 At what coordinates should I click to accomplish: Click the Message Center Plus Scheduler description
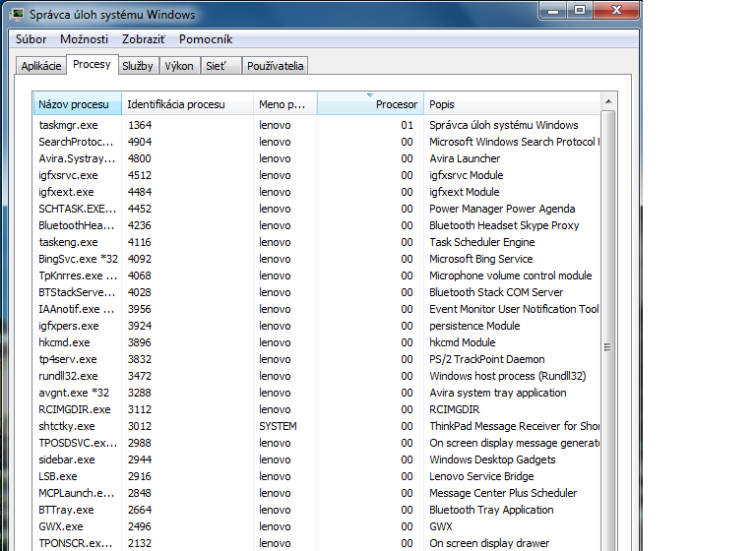pyautogui.click(x=503, y=493)
